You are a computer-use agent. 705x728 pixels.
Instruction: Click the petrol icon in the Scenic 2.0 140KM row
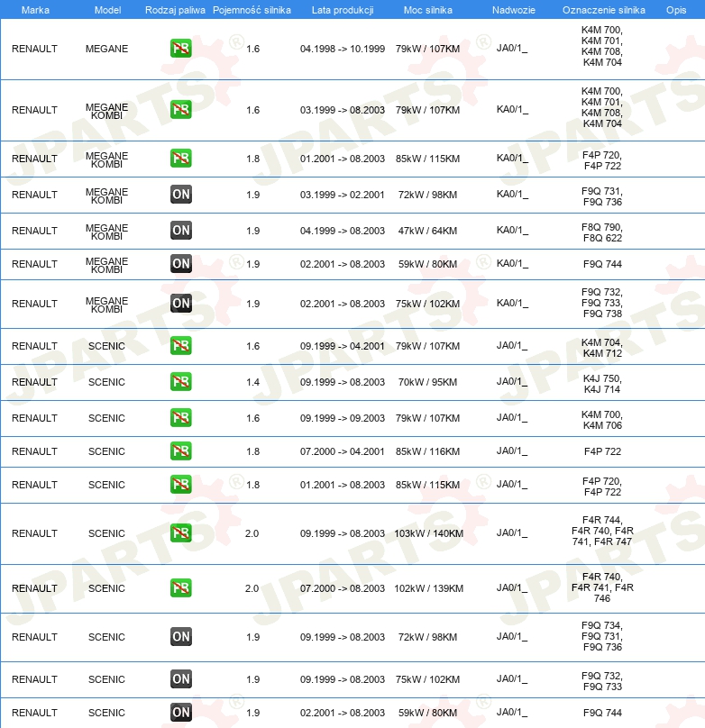tap(180, 533)
